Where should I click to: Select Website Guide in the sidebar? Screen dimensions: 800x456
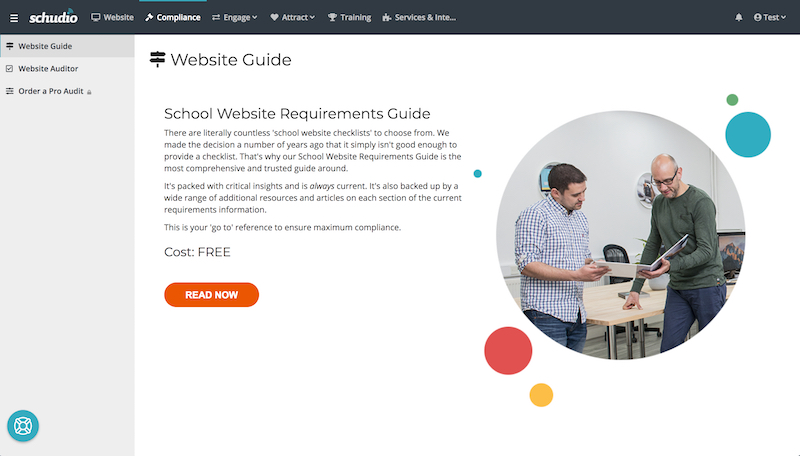[45, 46]
